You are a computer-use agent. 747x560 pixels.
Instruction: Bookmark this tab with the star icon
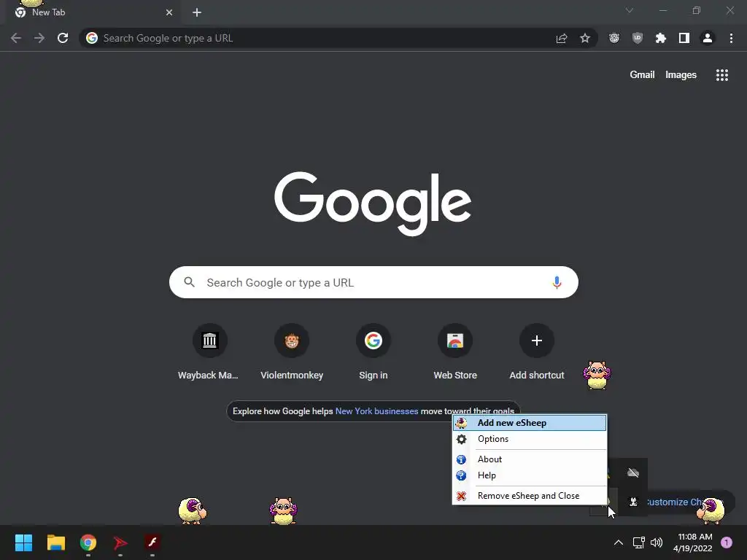coord(585,38)
